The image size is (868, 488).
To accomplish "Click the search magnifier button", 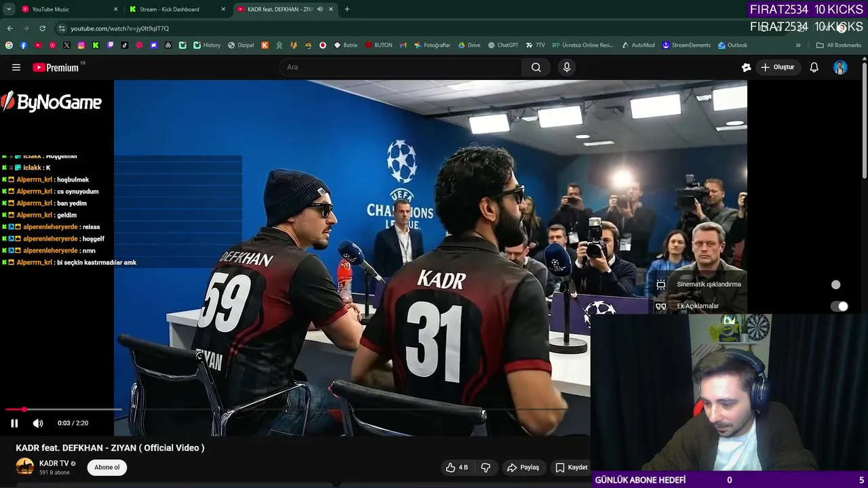I will point(536,67).
